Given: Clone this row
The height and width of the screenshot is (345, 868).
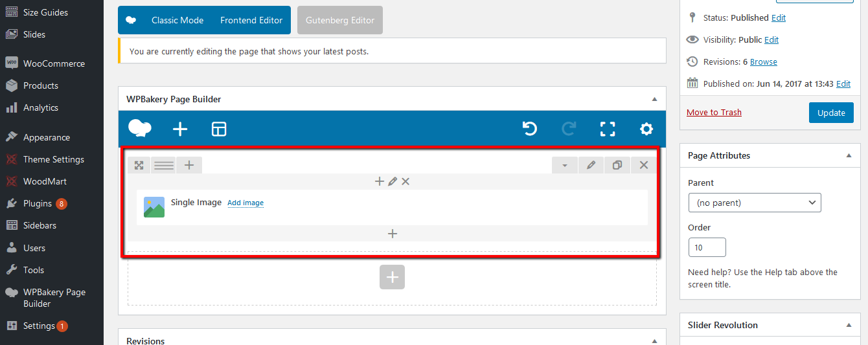Looking at the screenshot, I should pos(617,165).
